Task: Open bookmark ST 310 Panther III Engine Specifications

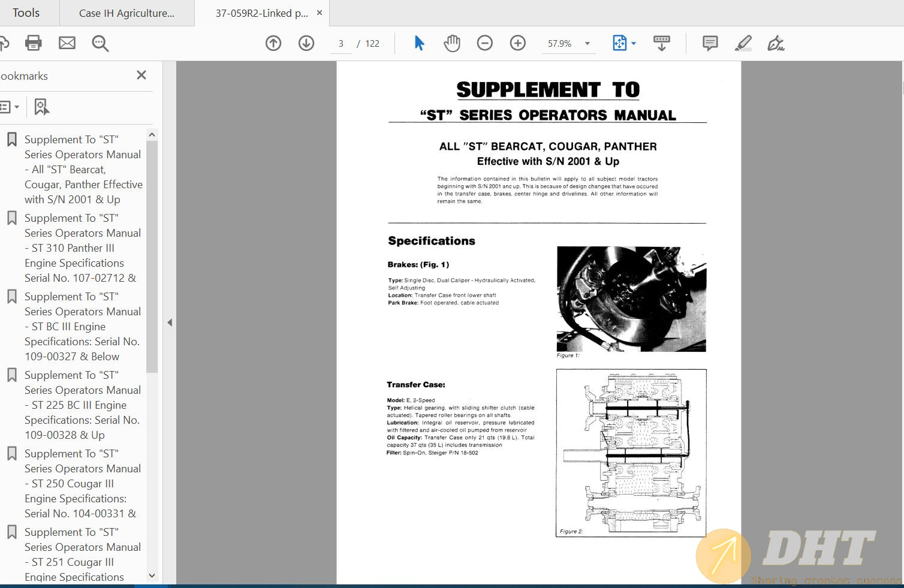Action: pyautogui.click(x=83, y=248)
